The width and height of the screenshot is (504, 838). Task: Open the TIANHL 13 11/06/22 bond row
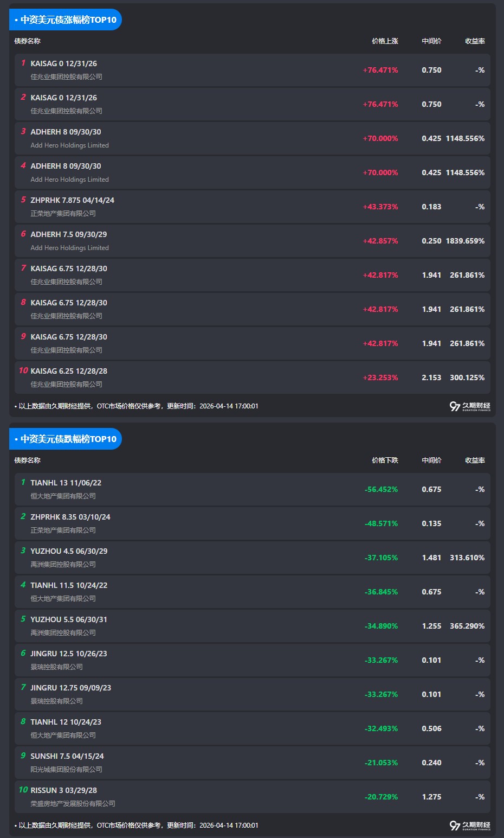tap(66, 483)
